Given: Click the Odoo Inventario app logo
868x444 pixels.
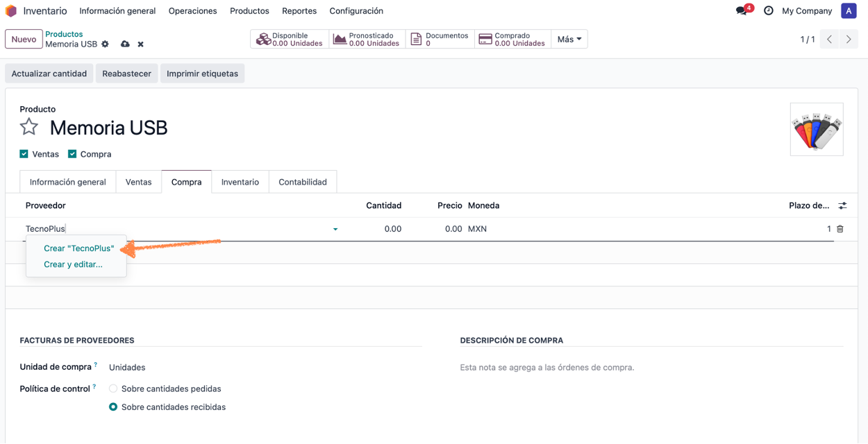Looking at the screenshot, I should pos(11,11).
